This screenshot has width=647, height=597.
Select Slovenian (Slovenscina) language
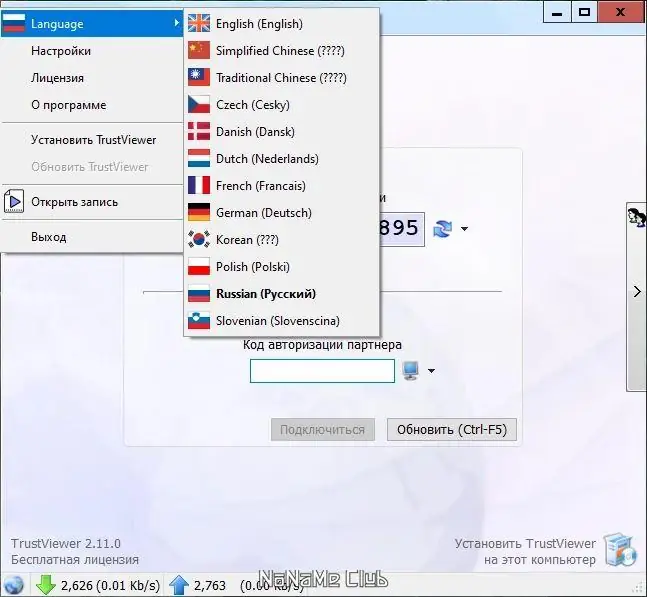point(281,321)
